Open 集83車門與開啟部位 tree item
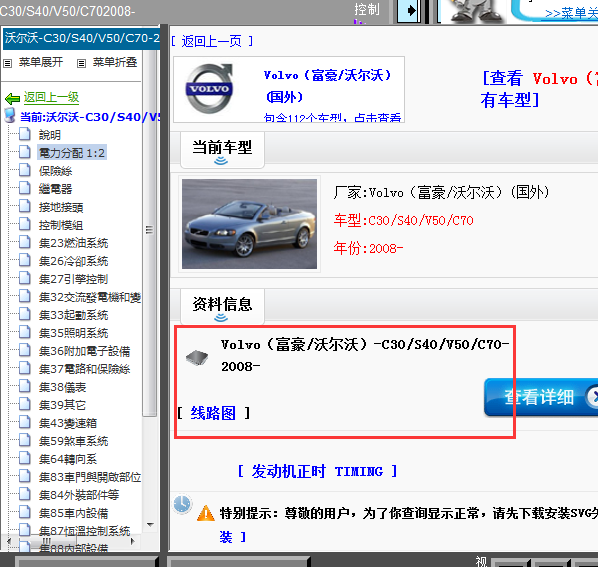This screenshot has width=598, height=567. coord(90,477)
